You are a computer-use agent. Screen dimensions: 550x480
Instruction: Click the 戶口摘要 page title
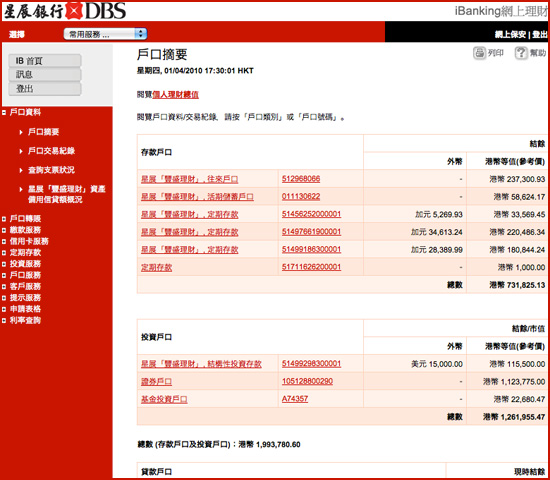pyautogui.click(x=162, y=54)
